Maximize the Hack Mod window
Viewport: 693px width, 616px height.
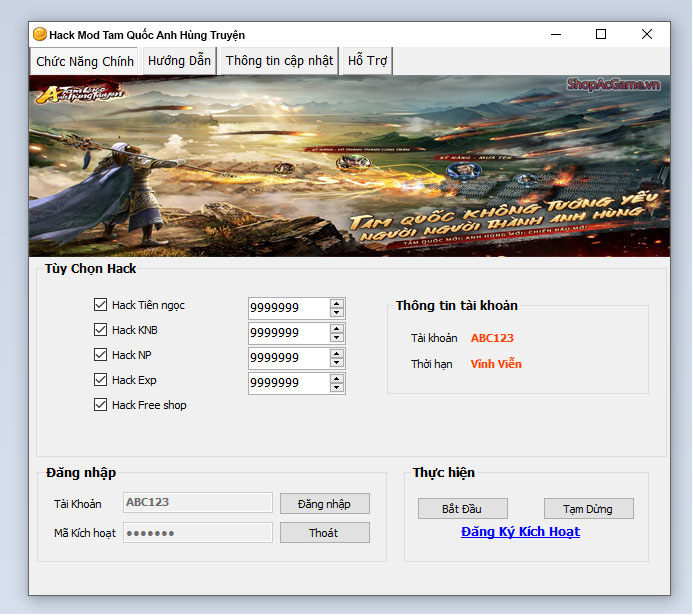[x=601, y=34]
